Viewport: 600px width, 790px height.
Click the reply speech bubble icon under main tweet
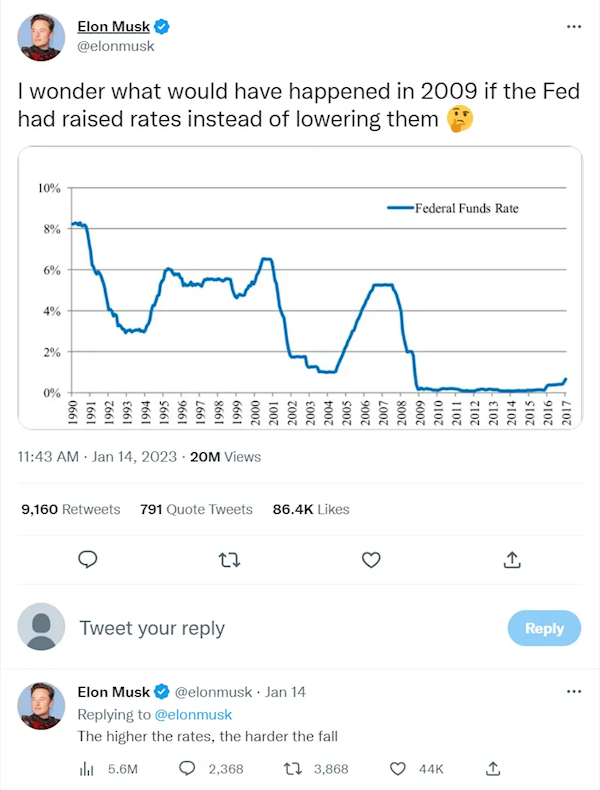tap(88, 560)
